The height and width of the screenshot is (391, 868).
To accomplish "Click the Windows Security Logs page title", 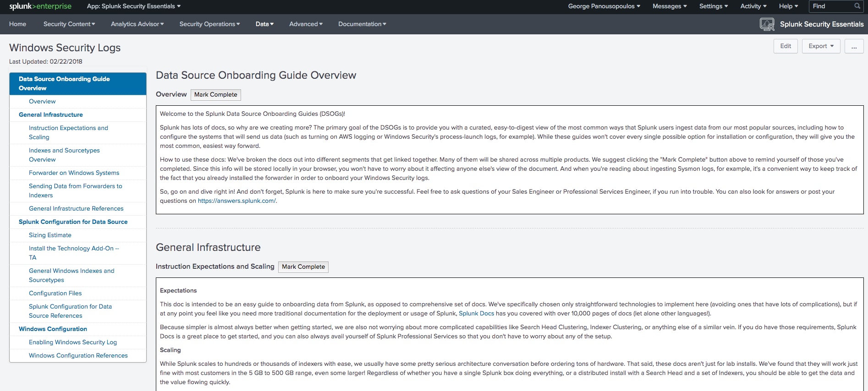I will pyautogui.click(x=65, y=48).
